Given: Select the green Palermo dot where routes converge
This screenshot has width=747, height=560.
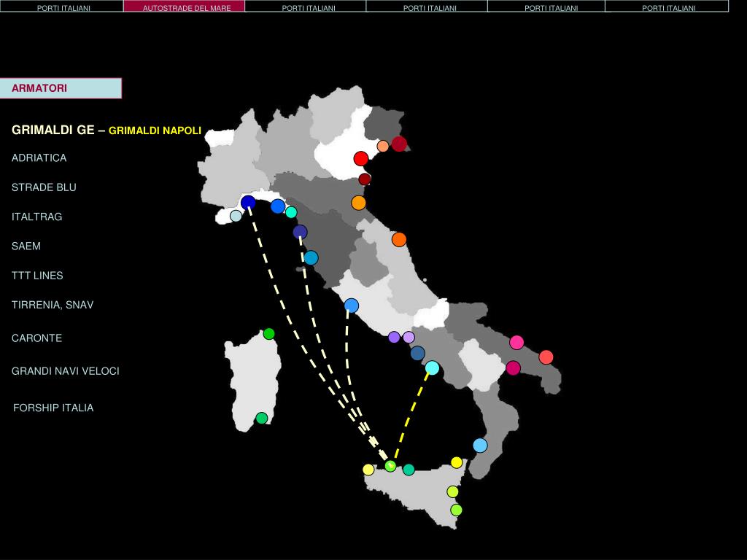Looking at the screenshot, I should click(390, 466).
